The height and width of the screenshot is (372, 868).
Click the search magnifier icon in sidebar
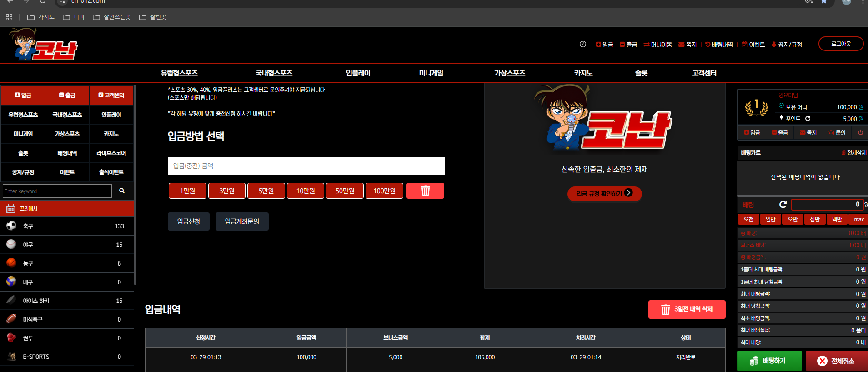click(x=122, y=191)
